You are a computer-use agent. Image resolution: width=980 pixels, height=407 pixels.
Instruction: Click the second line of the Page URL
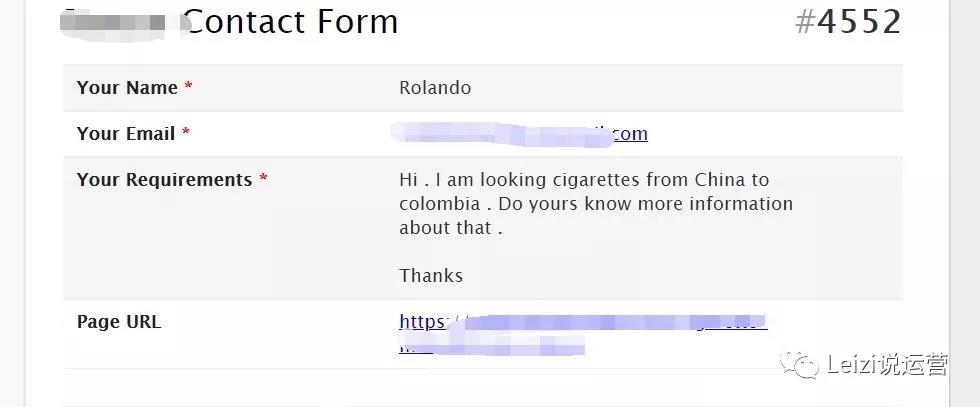tap(492, 346)
